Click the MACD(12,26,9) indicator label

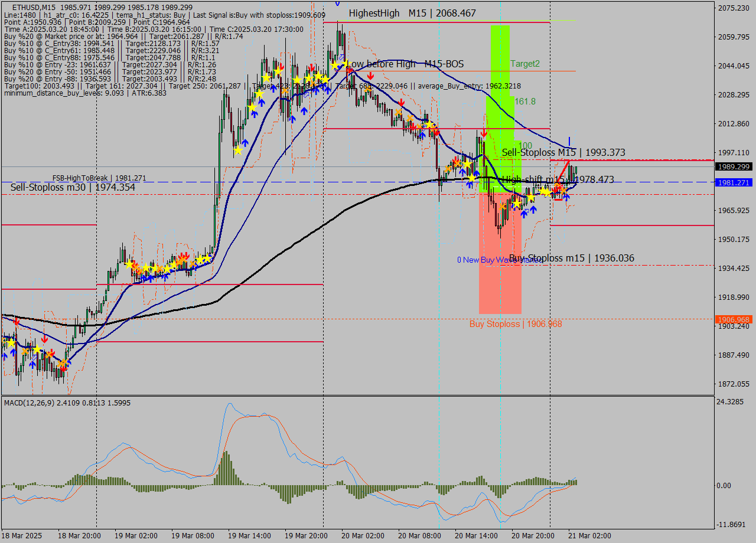(x=65, y=403)
